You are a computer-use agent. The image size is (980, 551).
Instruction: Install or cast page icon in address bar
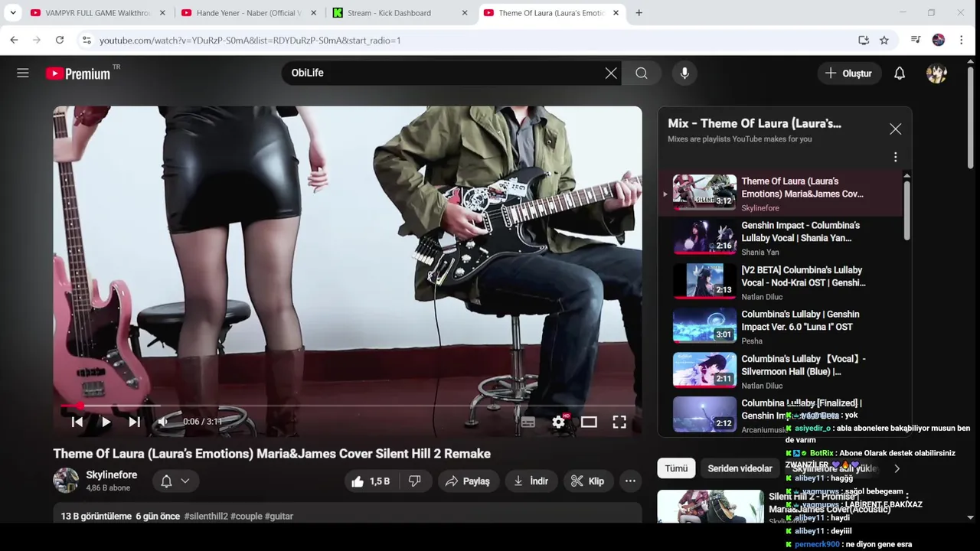point(864,40)
